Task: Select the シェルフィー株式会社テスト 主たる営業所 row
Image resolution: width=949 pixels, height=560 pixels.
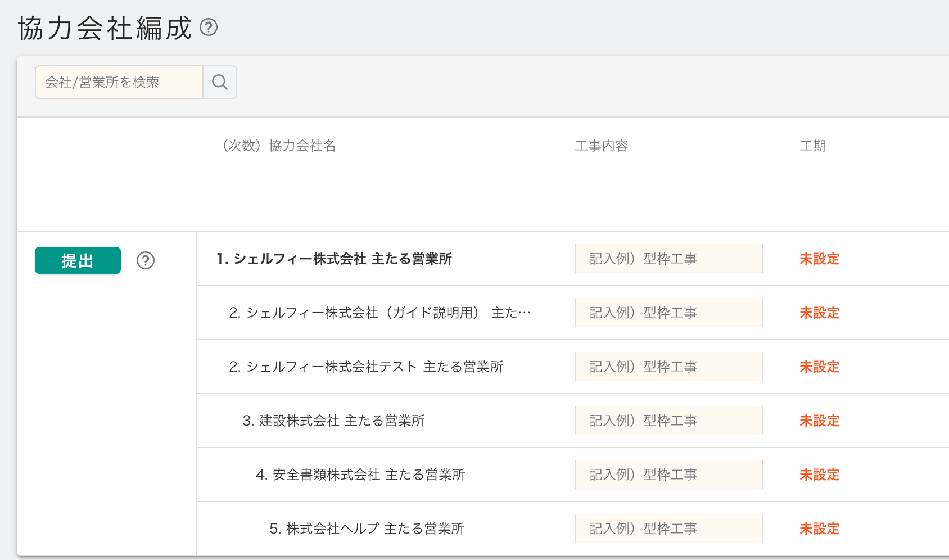Action: click(366, 367)
